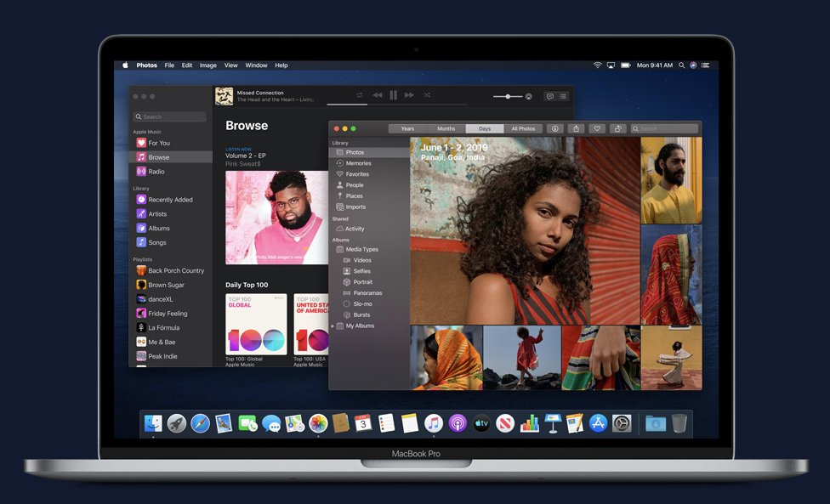Click the Top 100 Global playlist thumbnail
The width and height of the screenshot is (830, 504).
click(x=256, y=324)
